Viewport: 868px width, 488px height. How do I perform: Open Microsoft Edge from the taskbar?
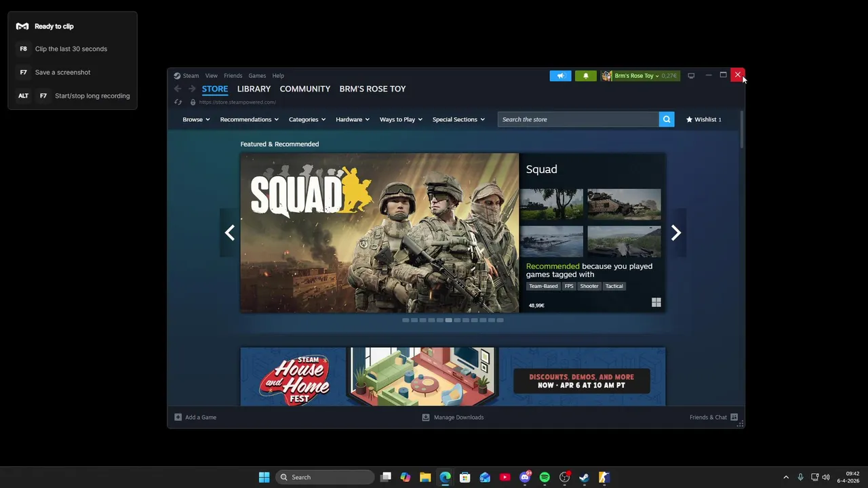pyautogui.click(x=445, y=477)
